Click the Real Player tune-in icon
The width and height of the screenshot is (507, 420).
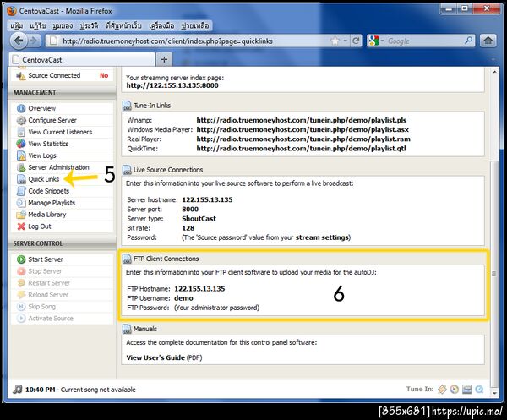[x=466, y=390]
